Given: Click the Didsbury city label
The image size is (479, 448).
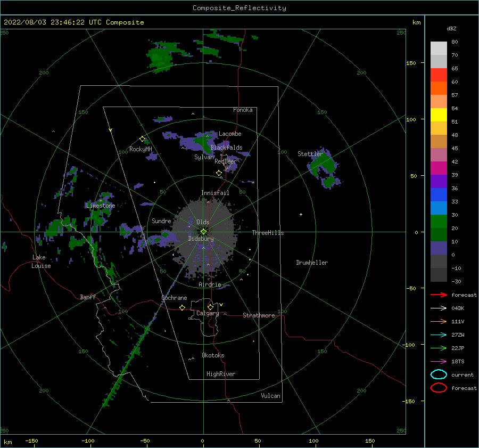Looking at the screenshot, I should [201, 239].
